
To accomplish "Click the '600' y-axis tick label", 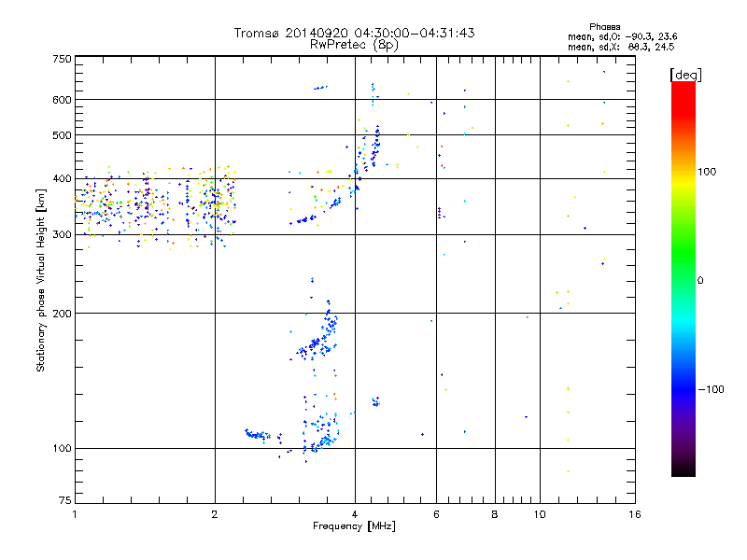I will point(62,100).
